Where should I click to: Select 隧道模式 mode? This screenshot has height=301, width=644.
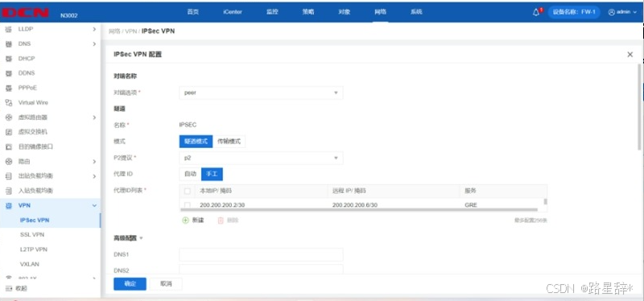[x=196, y=142]
